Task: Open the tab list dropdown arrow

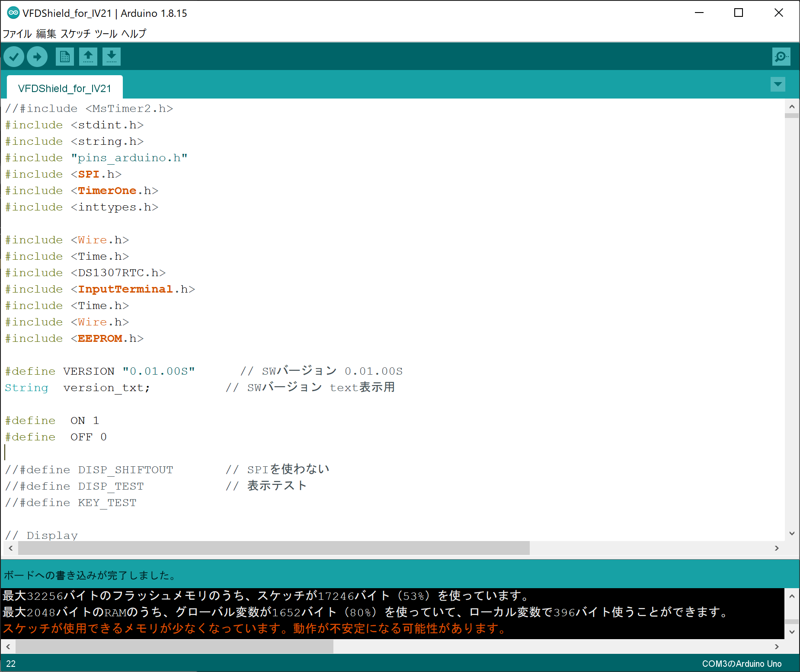Action: [x=778, y=85]
